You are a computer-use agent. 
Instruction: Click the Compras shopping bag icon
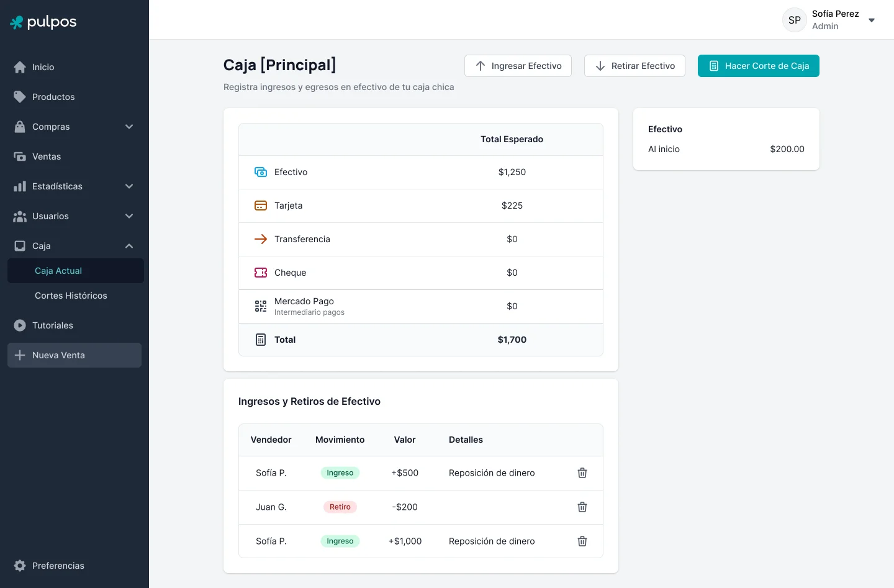[20, 127]
